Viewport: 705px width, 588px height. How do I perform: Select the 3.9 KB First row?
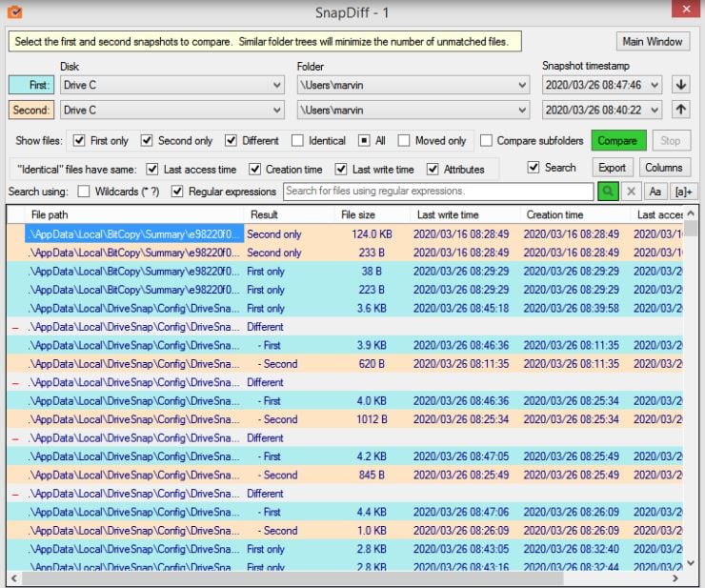click(x=345, y=345)
